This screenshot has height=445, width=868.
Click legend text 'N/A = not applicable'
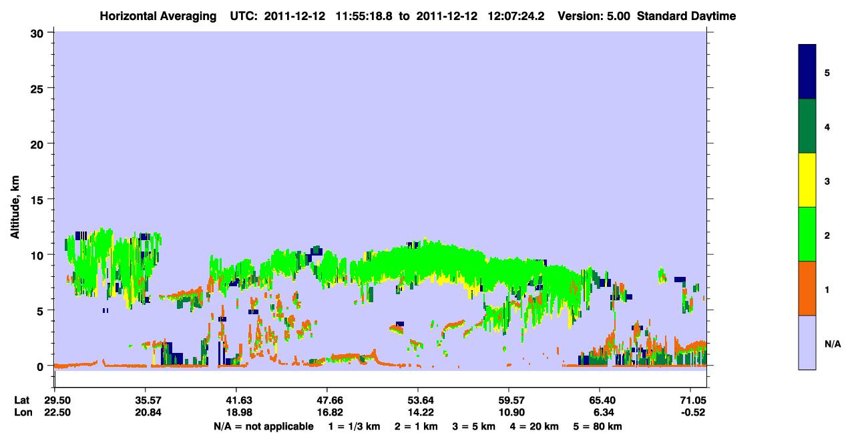pyautogui.click(x=264, y=426)
